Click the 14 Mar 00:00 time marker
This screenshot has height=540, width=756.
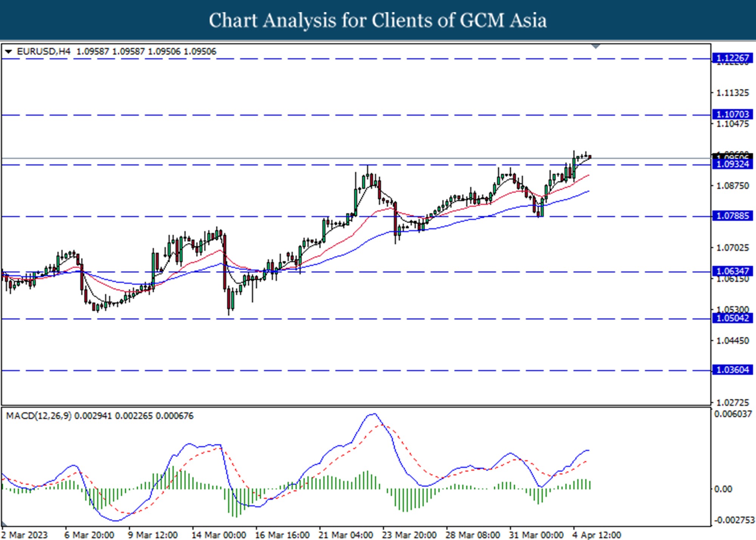click(x=218, y=535)
